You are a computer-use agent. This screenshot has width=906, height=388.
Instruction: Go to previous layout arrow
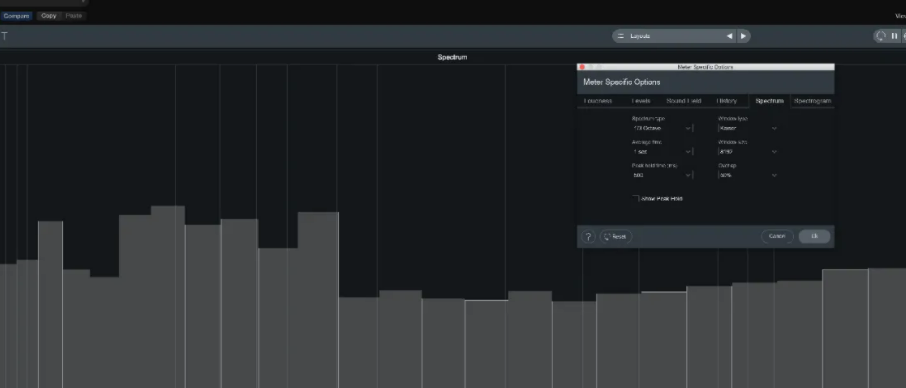729,36
